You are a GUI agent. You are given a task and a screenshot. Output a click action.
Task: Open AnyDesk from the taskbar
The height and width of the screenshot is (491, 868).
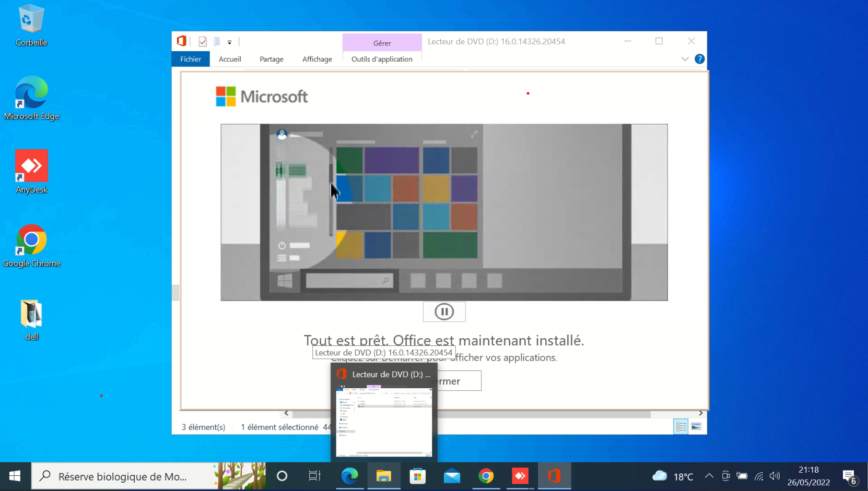(x=520, y=476)
